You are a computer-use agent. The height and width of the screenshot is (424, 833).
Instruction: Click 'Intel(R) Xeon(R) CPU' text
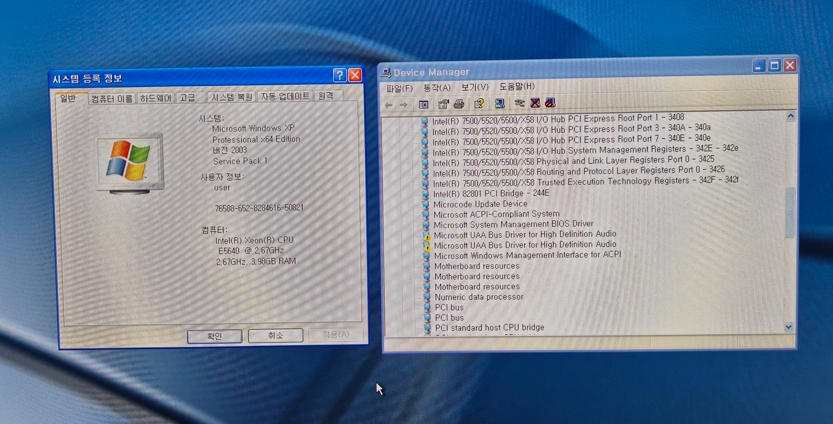click(x=254, y=240)
